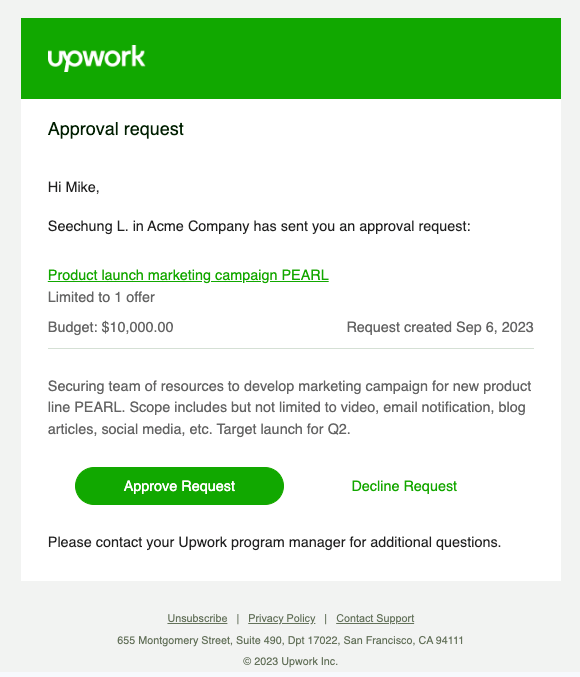Open Product launch marketing campaign PEARL link
580x677 pixels.
click(188, 275)
